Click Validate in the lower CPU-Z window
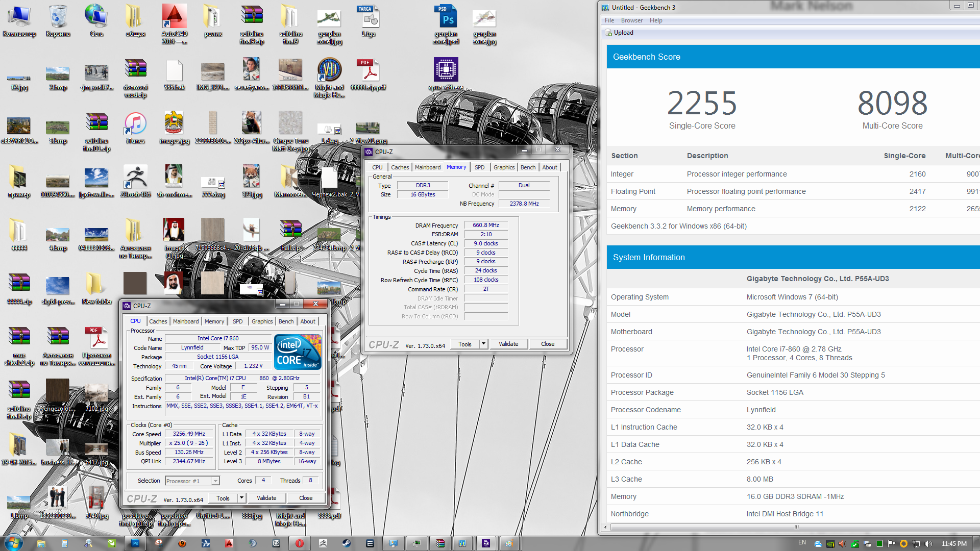This screenshot has height=551, width=980. (x=266, y=498)
